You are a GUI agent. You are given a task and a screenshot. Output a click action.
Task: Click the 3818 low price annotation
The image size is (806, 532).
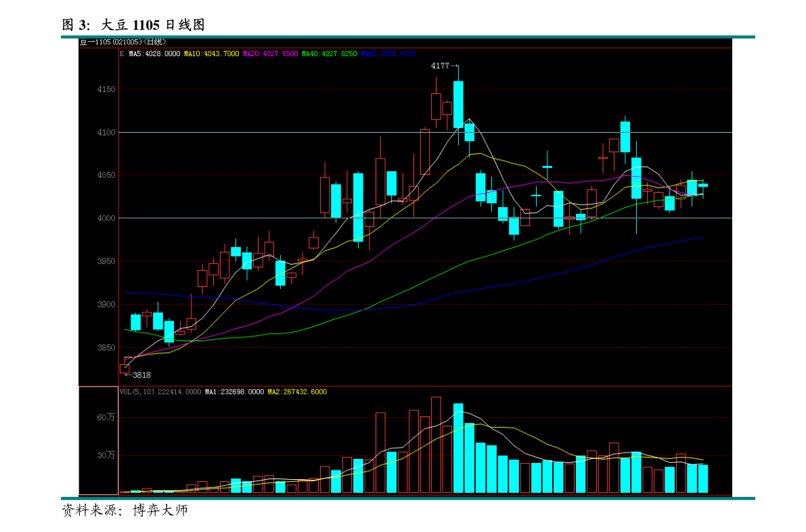click(x=142, y=375)
